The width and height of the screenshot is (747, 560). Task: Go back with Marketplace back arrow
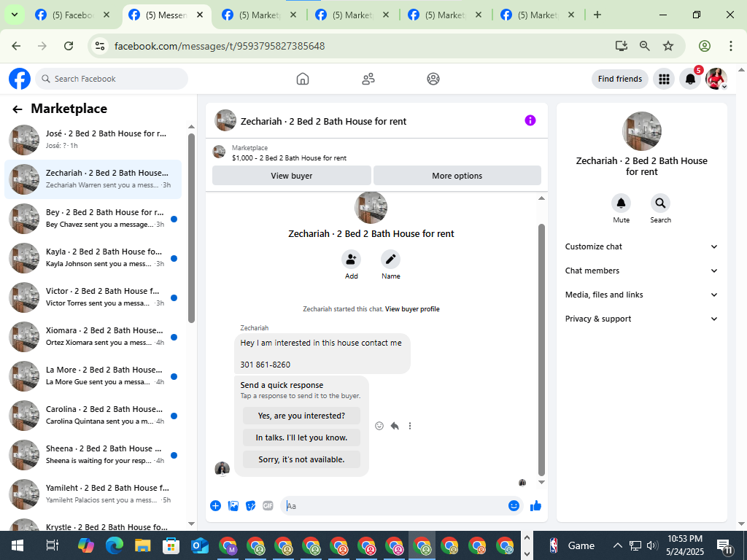pyautogui.click(x=18, y=109)
